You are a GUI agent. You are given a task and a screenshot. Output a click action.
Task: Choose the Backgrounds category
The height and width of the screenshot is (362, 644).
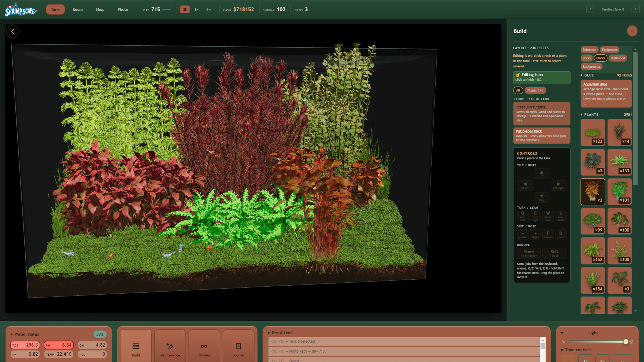click(x=592, y=67)
